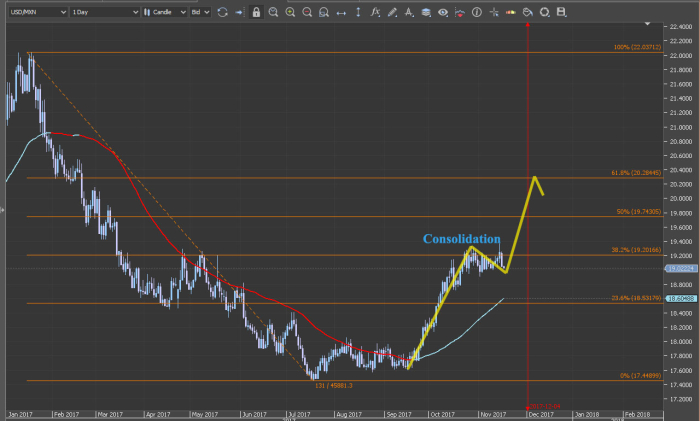Screen dimensions: 700x421
Task: Open the Bid price side dropdown
Action: [x=200, y=12]
